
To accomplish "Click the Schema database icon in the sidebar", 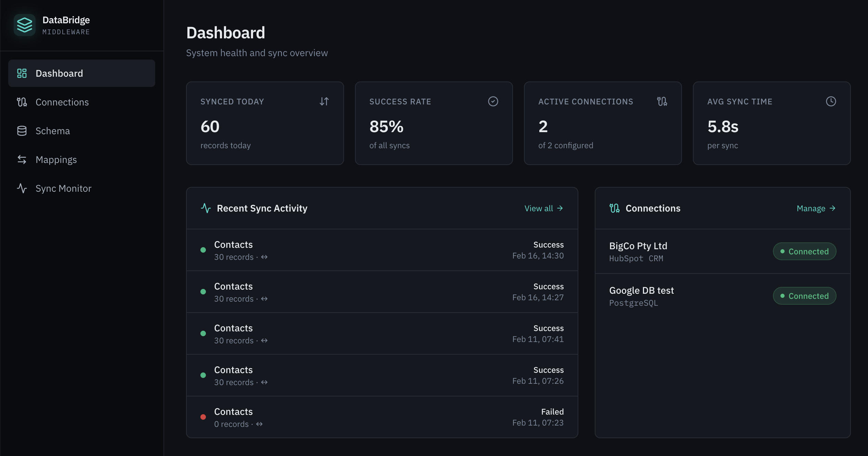I will 22,130.
